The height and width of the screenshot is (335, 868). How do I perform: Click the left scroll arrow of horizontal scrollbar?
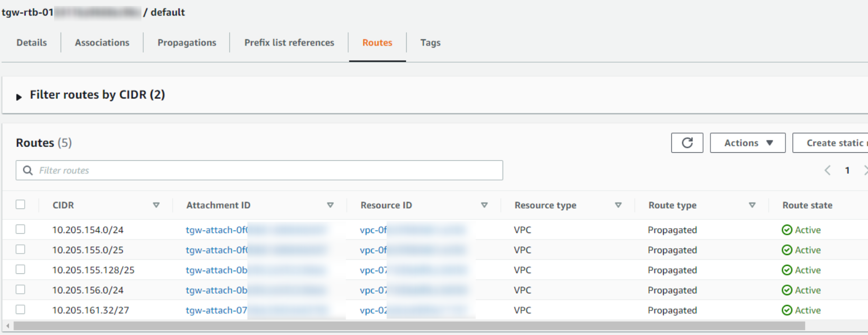point(8,326)
